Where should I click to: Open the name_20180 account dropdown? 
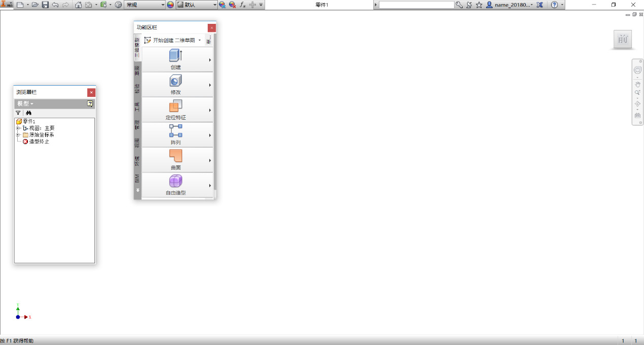(x=510, y=5)
